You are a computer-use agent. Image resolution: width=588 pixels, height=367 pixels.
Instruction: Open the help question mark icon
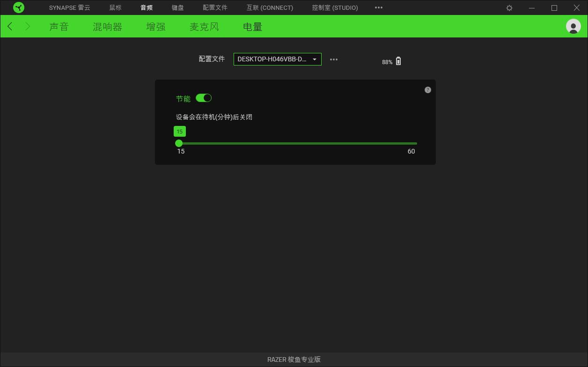click(427, 90)
